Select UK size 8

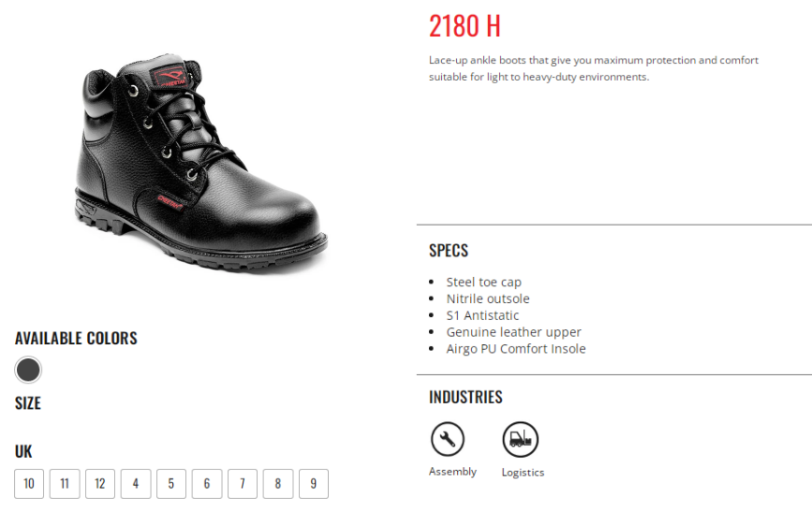click(x=278, y=484)
